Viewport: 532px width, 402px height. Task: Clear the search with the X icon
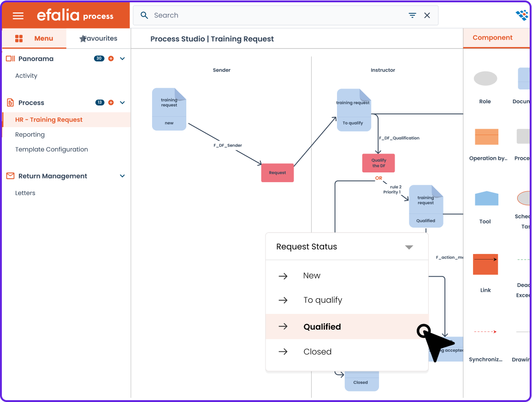(427, 15)
